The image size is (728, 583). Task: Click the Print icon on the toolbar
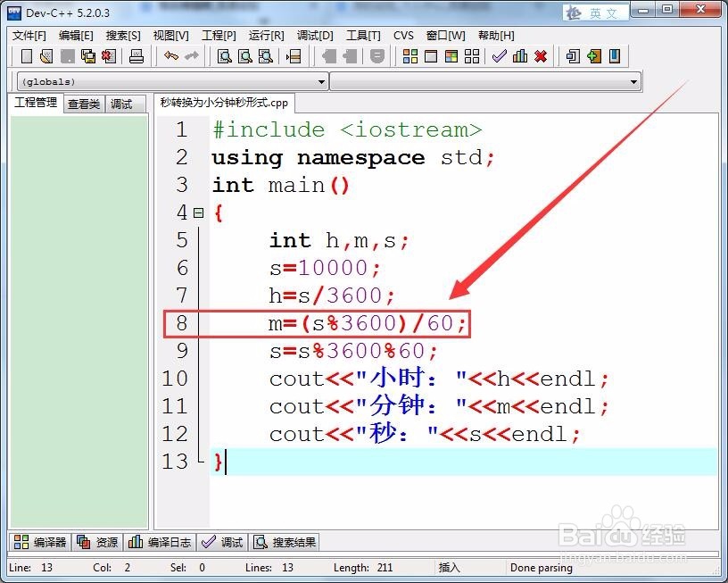click(136, 56)
